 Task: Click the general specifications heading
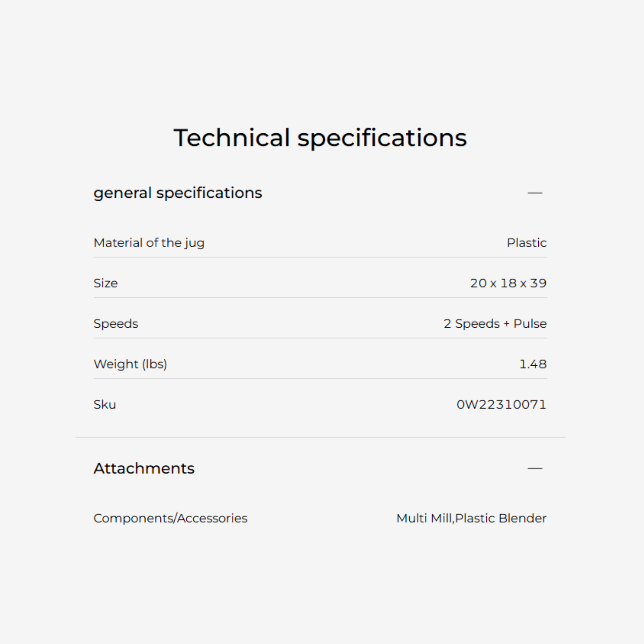coord(178,193)
